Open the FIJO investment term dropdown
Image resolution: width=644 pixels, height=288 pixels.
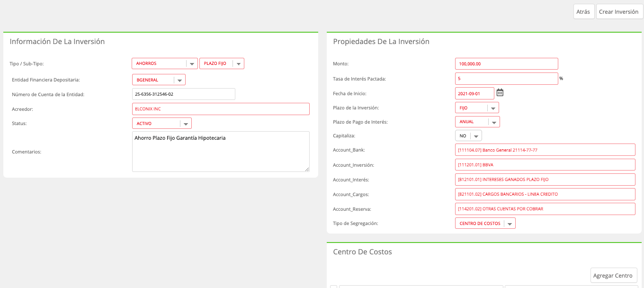click(x=477, y=108)
